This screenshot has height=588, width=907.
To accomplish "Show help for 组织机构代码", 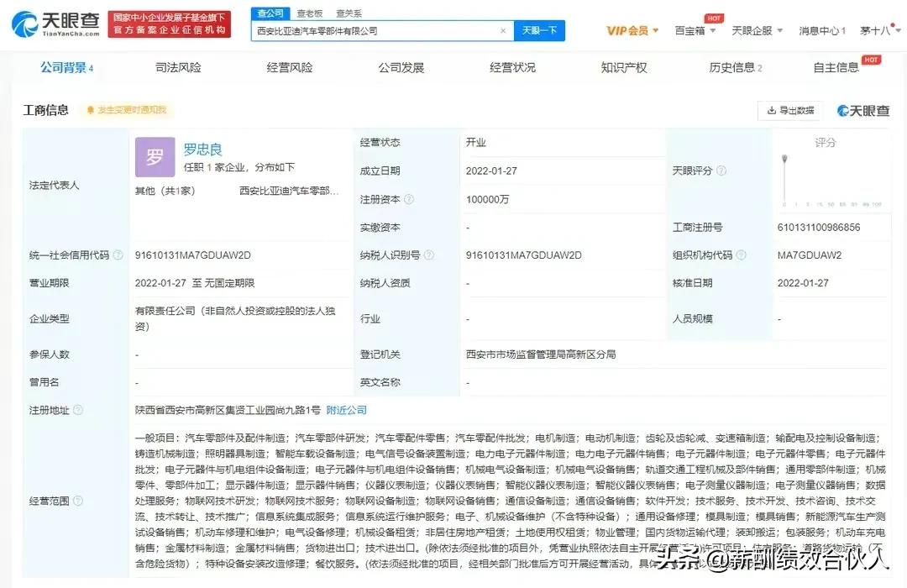I will [x=741, y=255].
